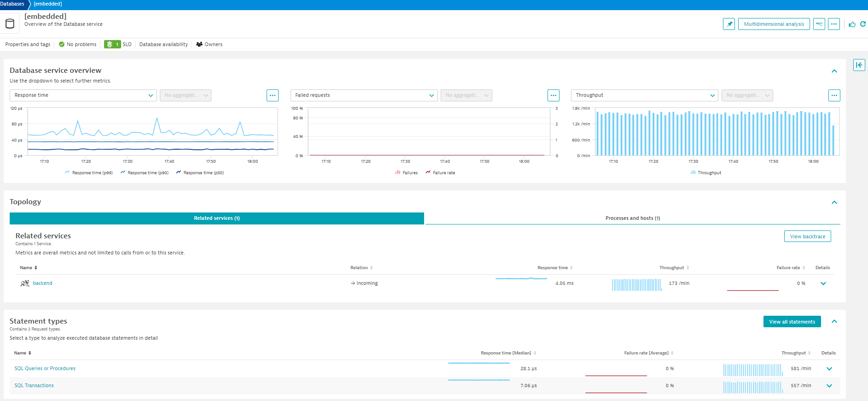Expand details for the backend service row
Viewport: 868px width, 401px height.
pyautogui.click(x=823, y=283)
